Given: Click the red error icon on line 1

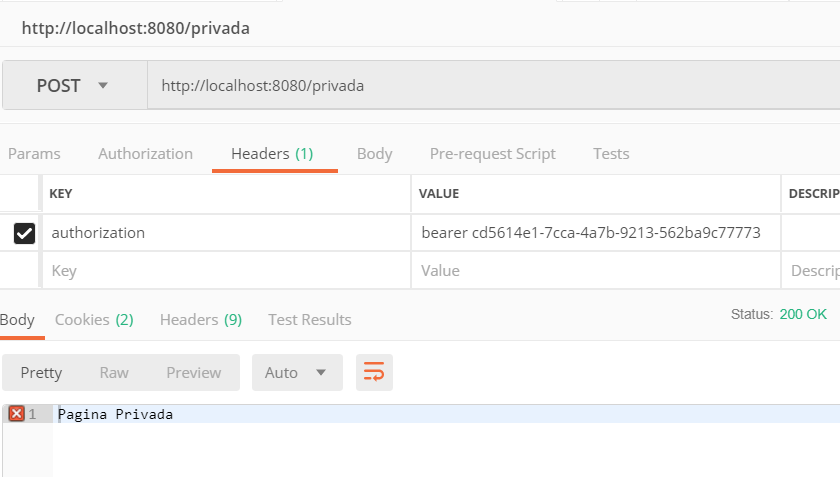Looking at the screenshot, I should [16, 413].
